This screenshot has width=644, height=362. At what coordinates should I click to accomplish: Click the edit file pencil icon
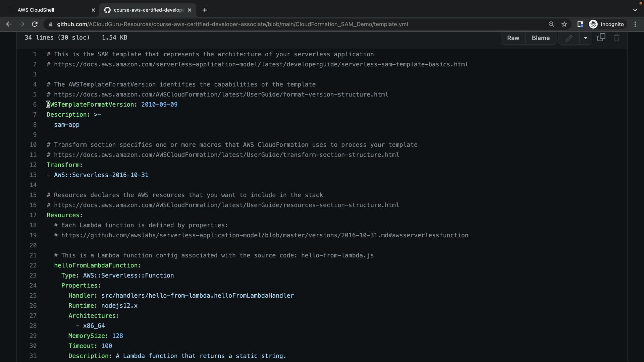click(569, 38)
